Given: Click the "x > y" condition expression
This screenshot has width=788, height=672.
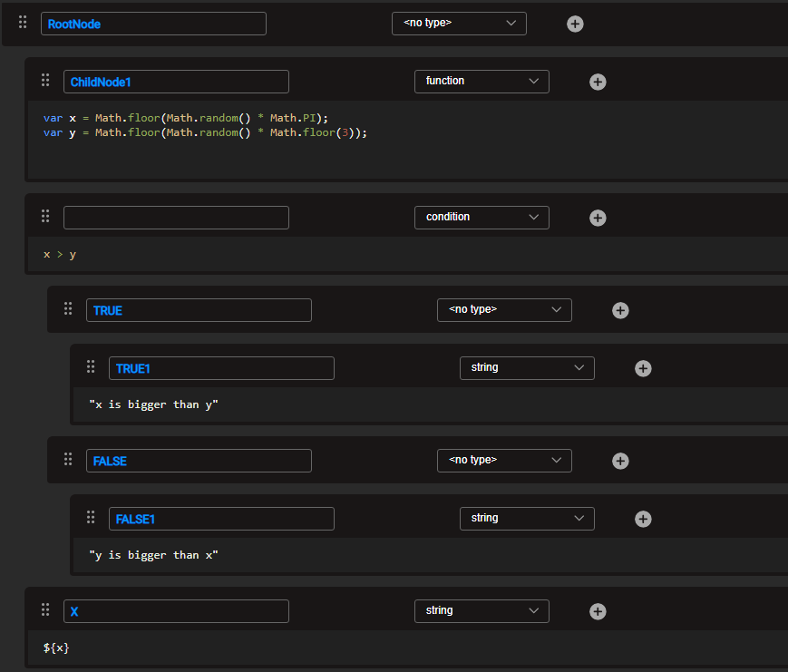Looking at the screenshot, I should [60, 255].
